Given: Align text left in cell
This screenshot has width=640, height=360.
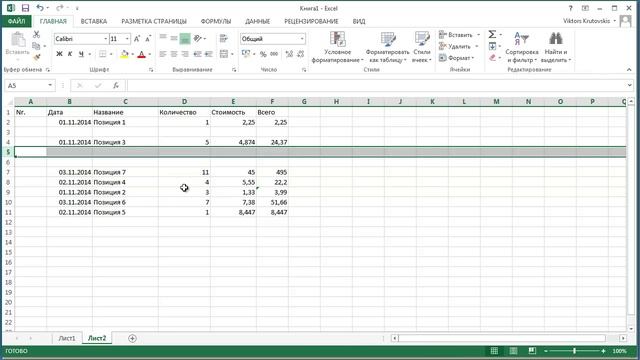Looking at the screenshot, I should coord(163,54).
